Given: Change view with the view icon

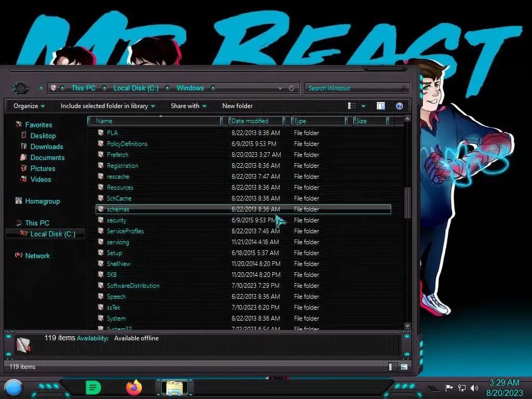Looking at the screenshot, I should pyautogui.click(x=352, y=106).
